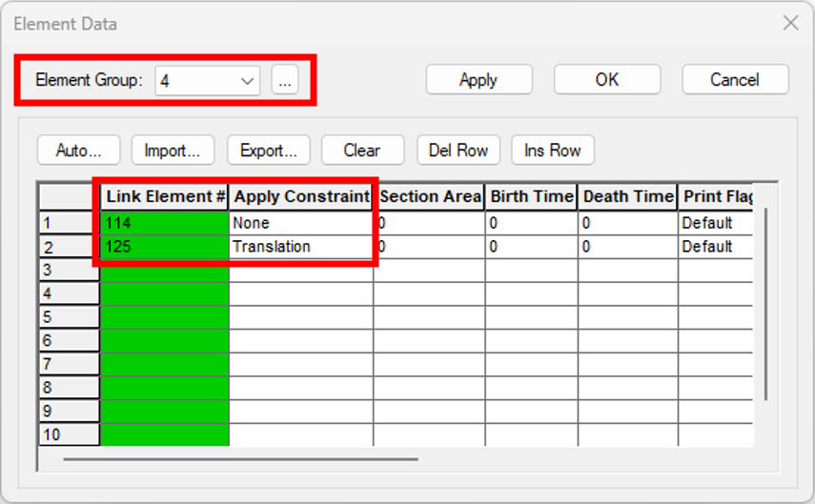Select row header 8
The image size is (815, 504).
coord(70,387)
